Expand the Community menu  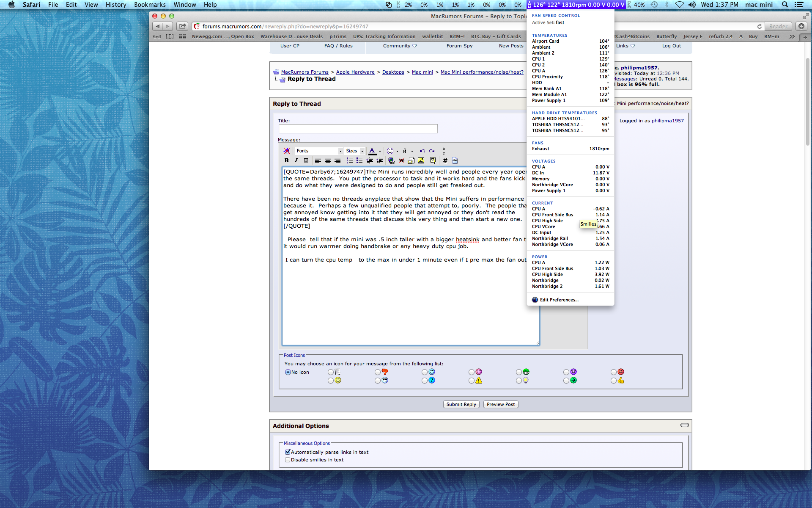pyautogui.click(x=400, y=46)
